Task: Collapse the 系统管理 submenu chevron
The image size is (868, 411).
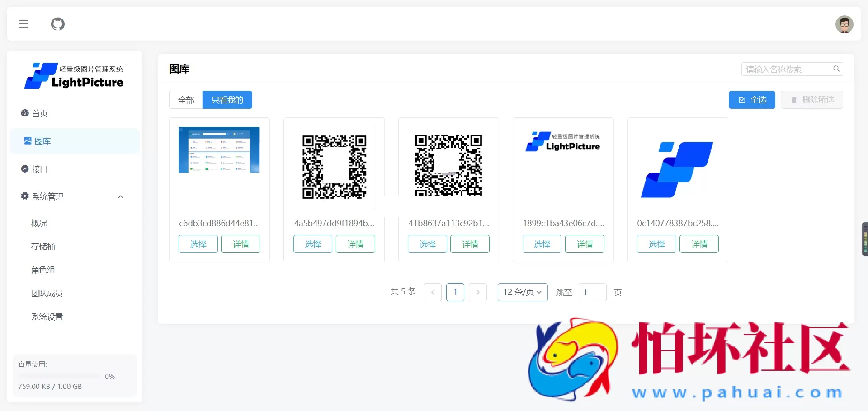Action: coord(120,196)
